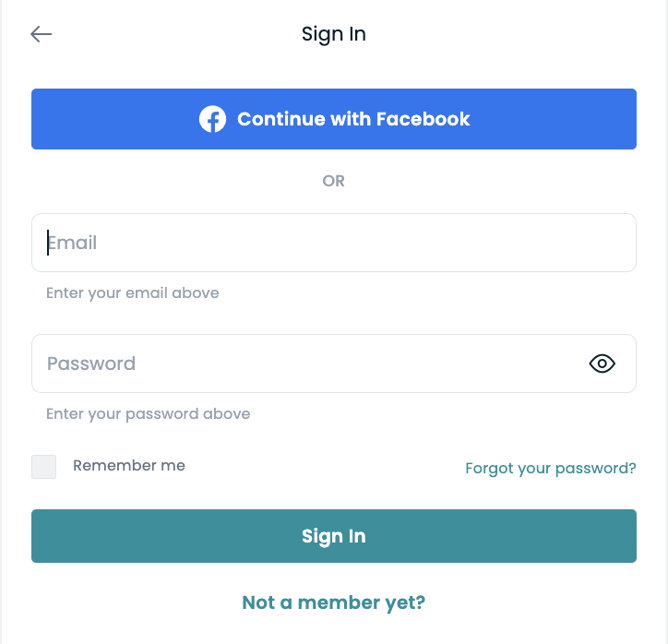Click the 'Sign In' page header title
Screen dimensions: 668x644
(x=333, y=34)
